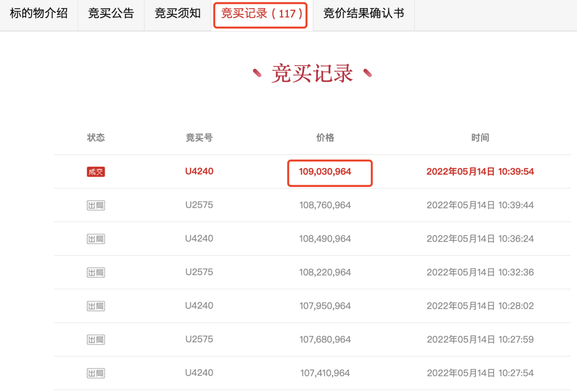This screenshot has width=577, height=392.
Task: Click the highlighted timestamp 2022年05月14日 10:39:54
Action: [479, 171]
